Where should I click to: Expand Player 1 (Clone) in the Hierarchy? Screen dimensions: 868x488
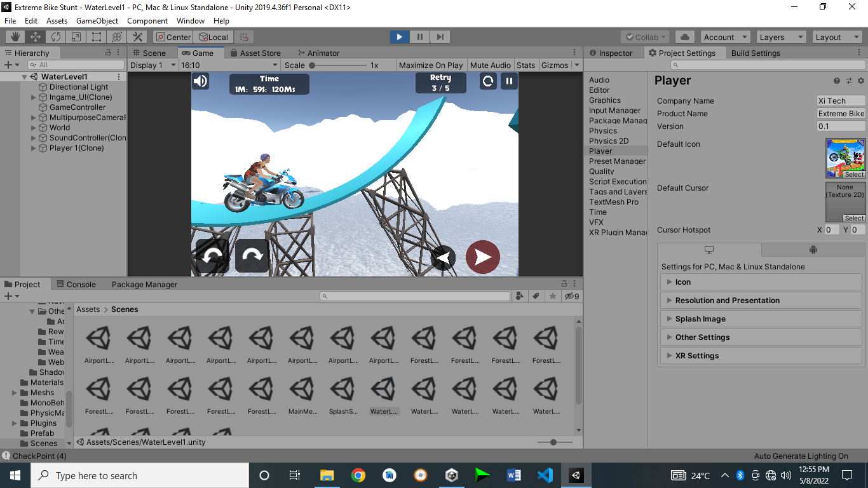pos(32,147)
